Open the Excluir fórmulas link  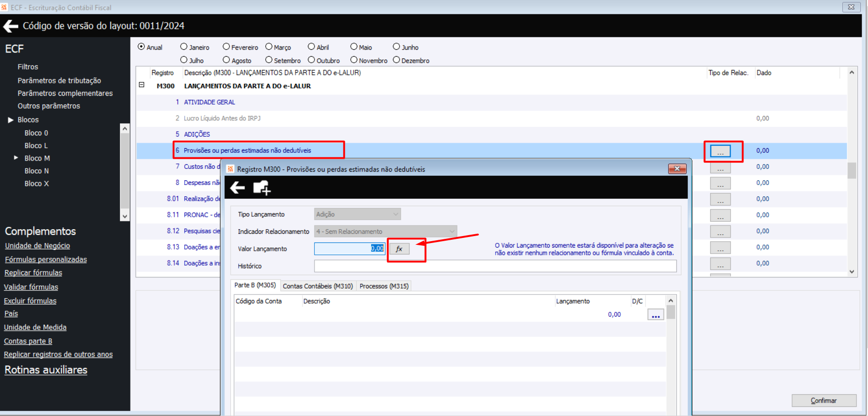coord(30,301)
